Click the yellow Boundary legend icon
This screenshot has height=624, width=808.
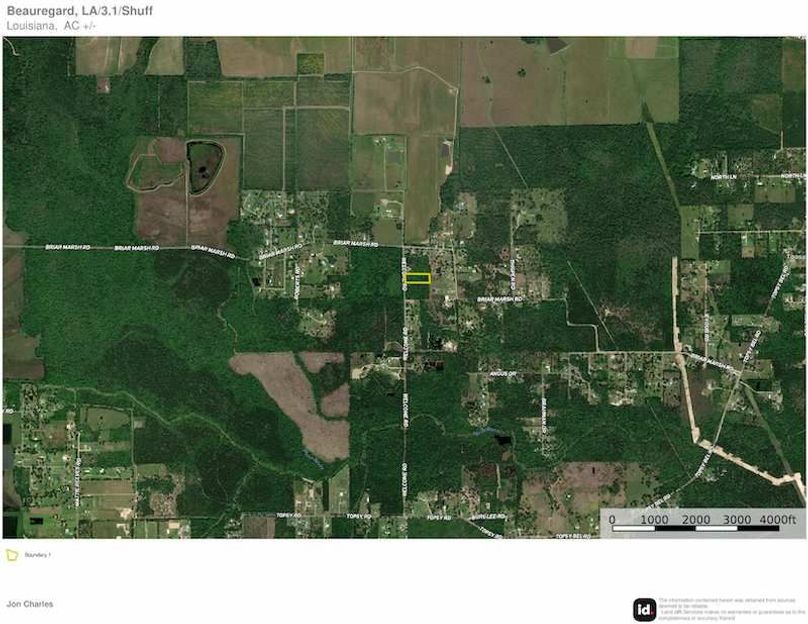click(12, 553)
